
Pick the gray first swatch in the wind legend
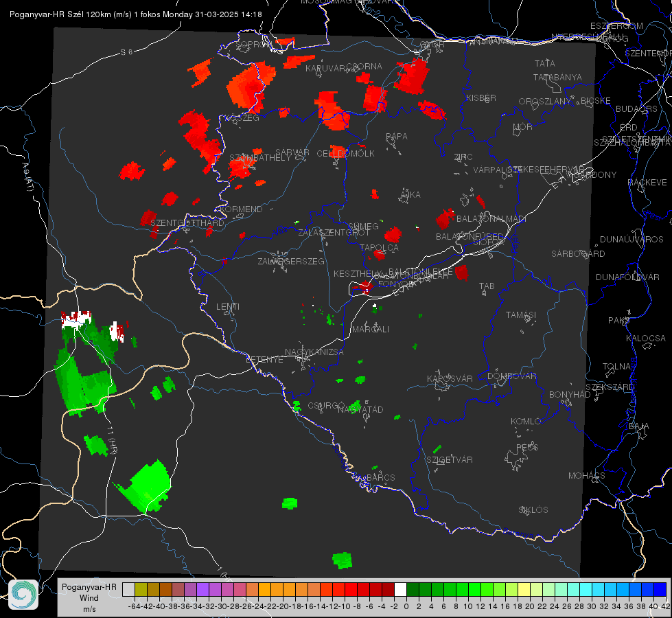tap(128, 590)
